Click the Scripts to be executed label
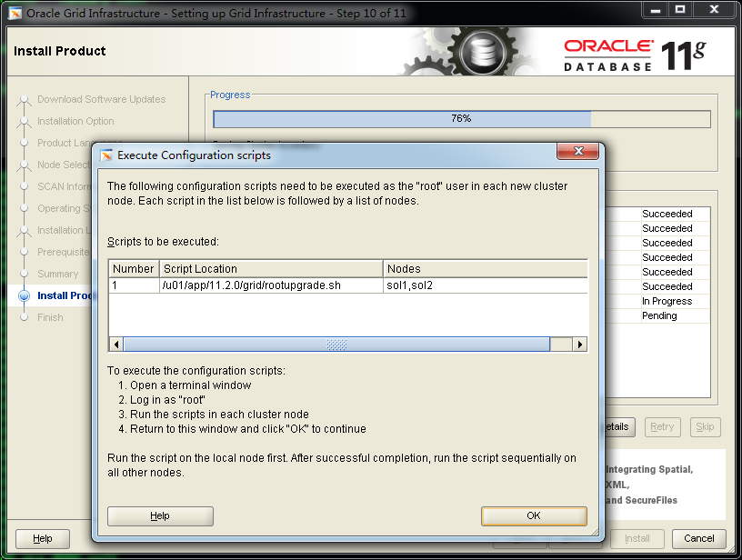The image size is (742, 560). pyautogui.click(x=164, y=242)
